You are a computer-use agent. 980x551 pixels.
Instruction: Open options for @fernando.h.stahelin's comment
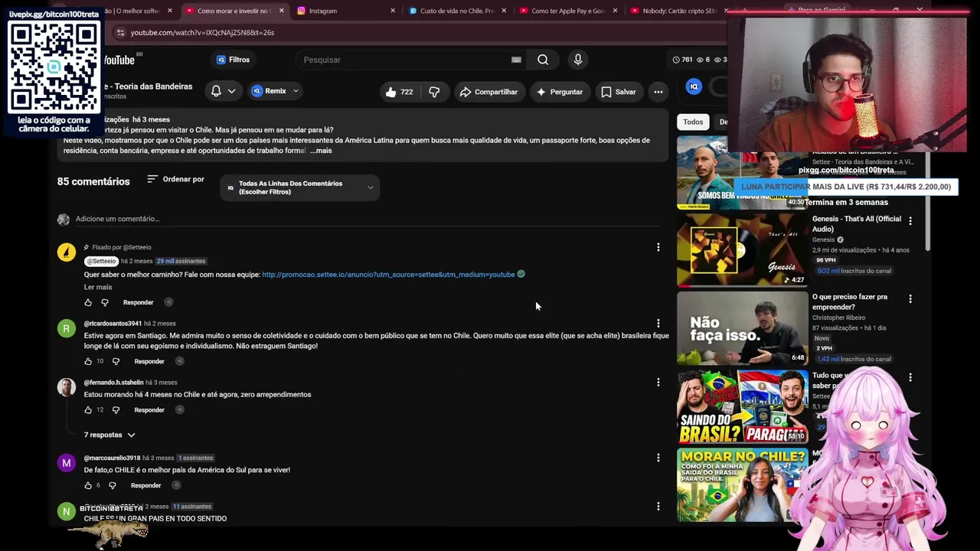pyautogui.click(x=658, y=383)
